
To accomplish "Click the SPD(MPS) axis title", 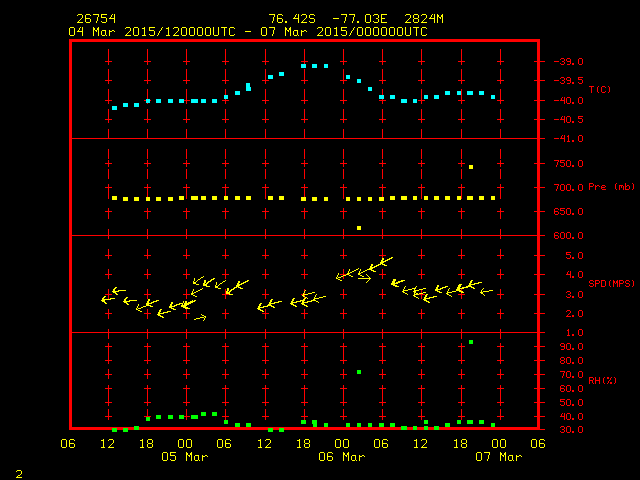I will 611,283.
